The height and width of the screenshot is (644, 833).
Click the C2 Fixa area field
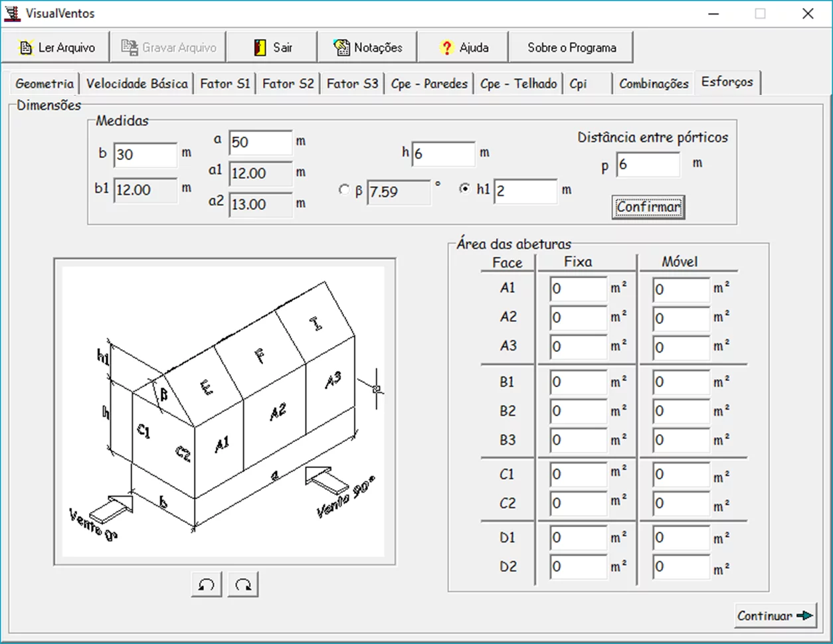(579, 504)
